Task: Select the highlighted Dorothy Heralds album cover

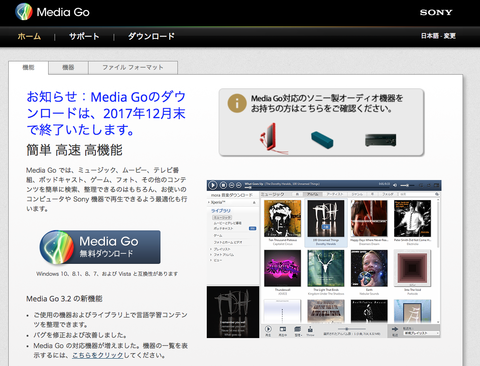Action: (326, 218)
